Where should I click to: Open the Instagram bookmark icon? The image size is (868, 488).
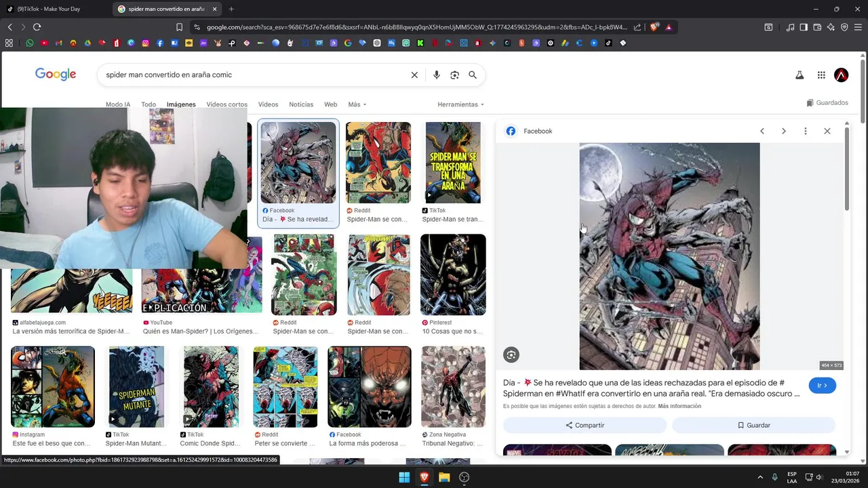point(145,43)
